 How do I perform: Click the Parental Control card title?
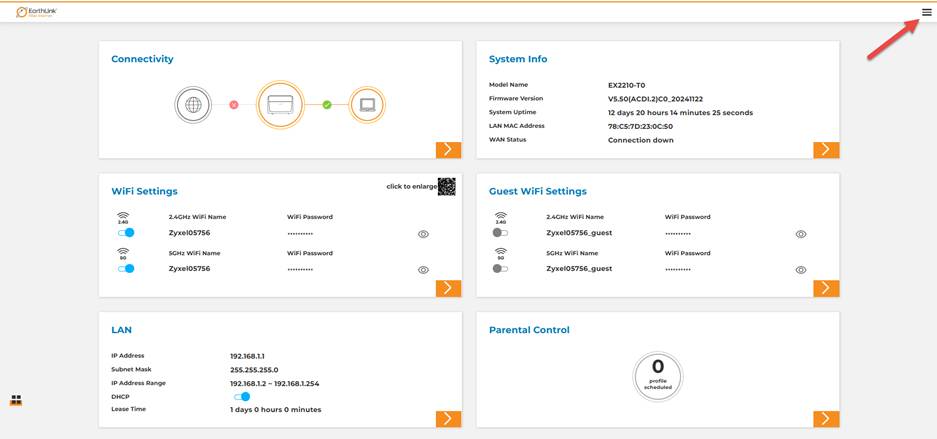[x=529, y=330]
